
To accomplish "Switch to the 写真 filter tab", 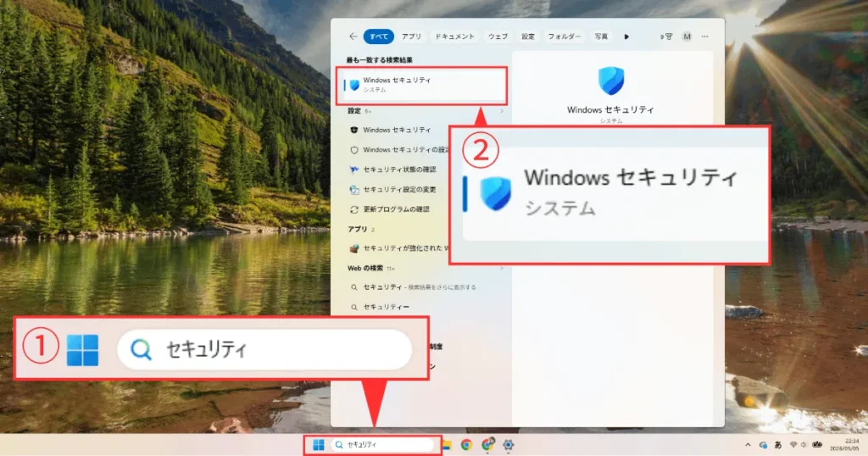I will [601, 36].
